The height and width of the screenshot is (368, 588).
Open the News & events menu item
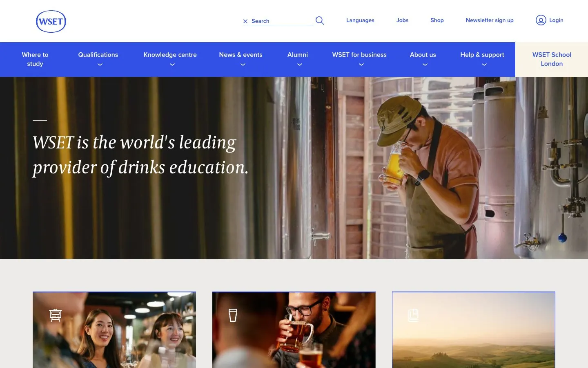241,55
